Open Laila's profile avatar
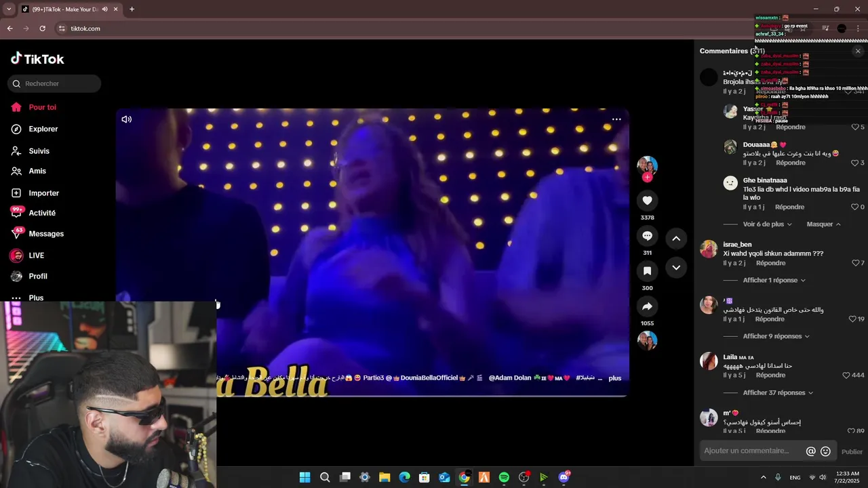The width and height of the screenshot is (868, 488). 709,361
